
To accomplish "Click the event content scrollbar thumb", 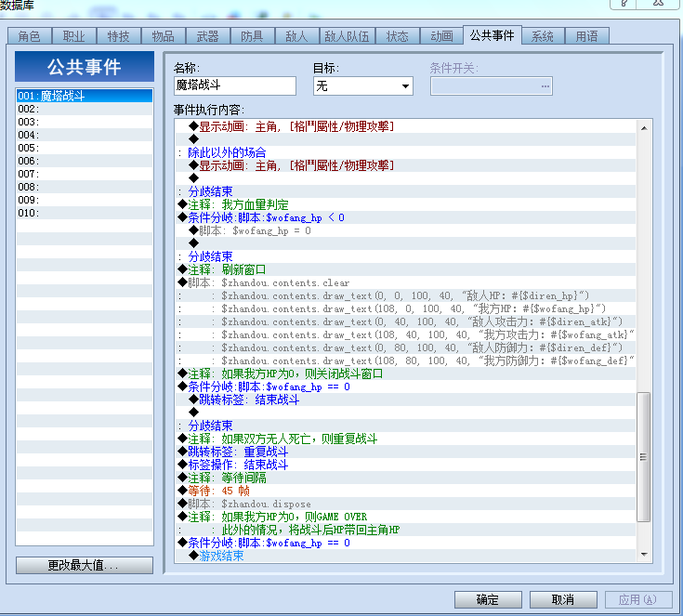I will [x=643, y=457].
